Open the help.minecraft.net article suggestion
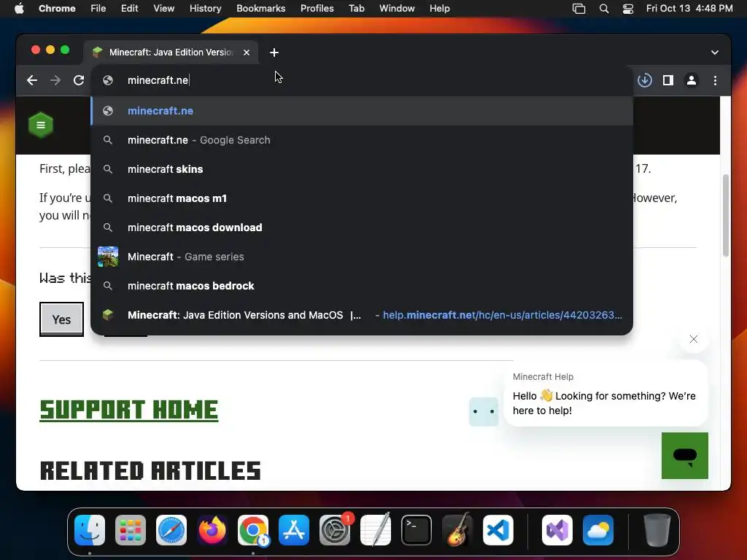 [x=362, y=315]
